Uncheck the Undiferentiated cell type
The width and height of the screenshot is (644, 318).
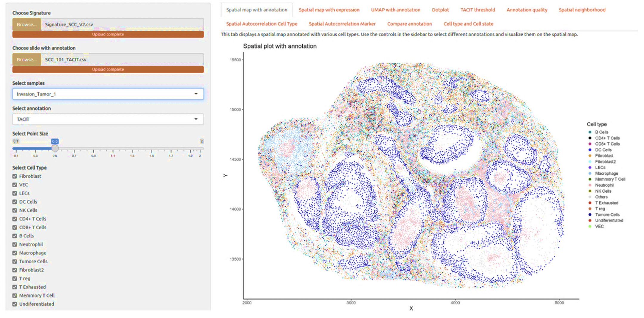pyautogui.click(x=15, y=304)
